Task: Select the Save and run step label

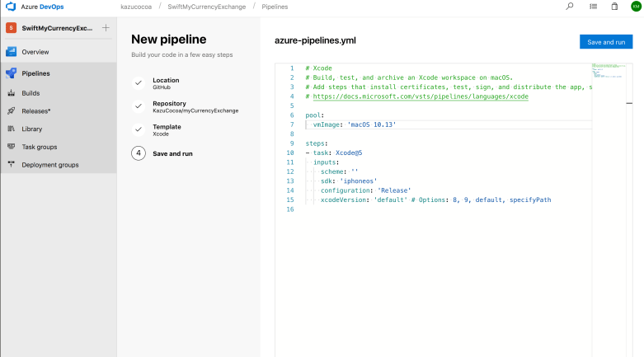Action: click(172, 153)
